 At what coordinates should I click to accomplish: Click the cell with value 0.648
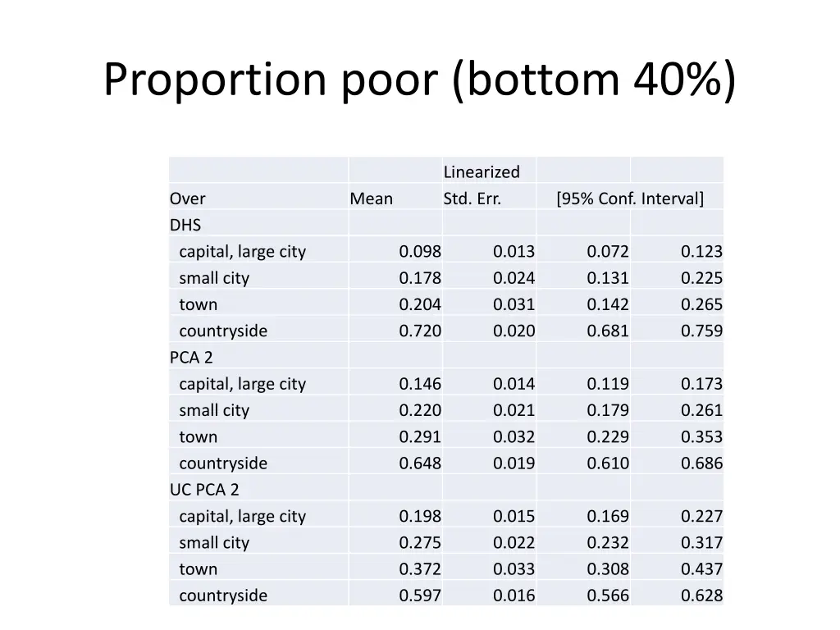coord(420,463)
